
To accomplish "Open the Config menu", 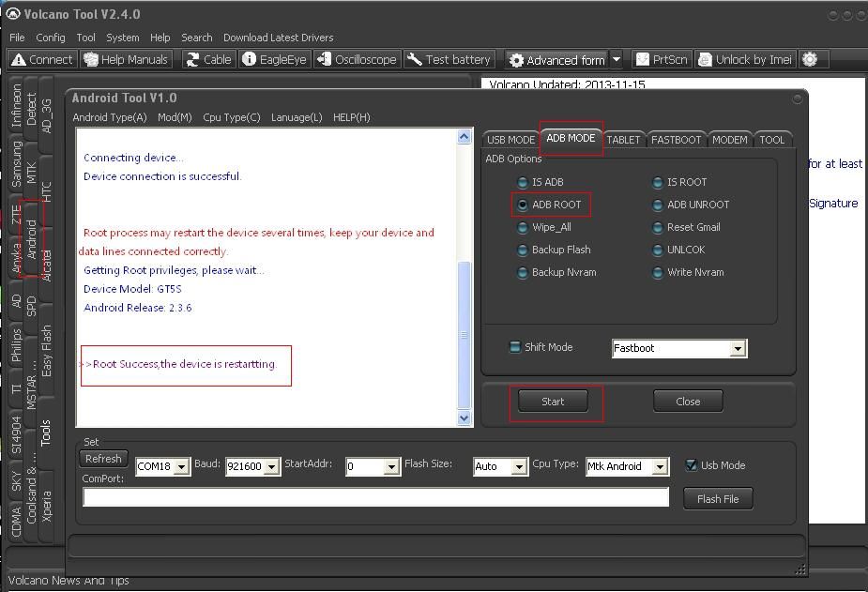I will point(51,38).
